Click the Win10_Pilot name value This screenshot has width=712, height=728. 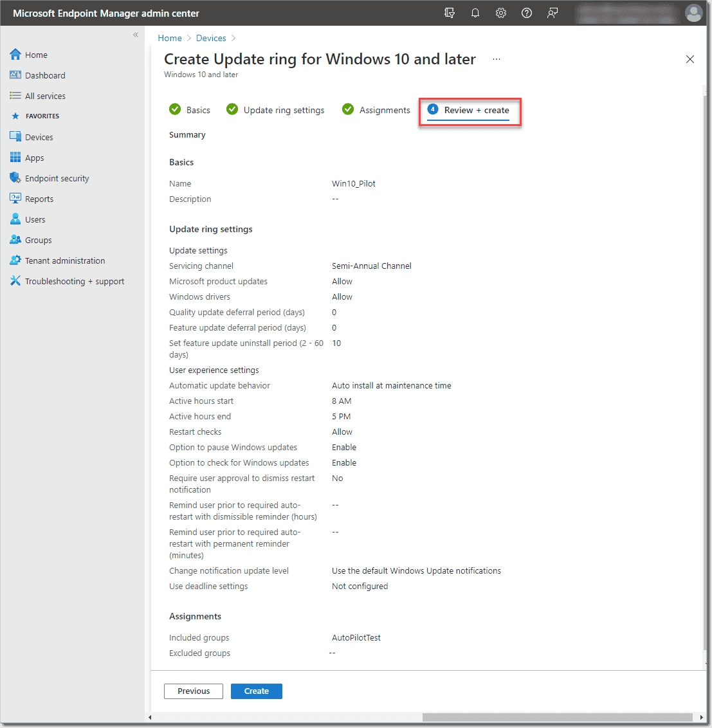[354, 183]
